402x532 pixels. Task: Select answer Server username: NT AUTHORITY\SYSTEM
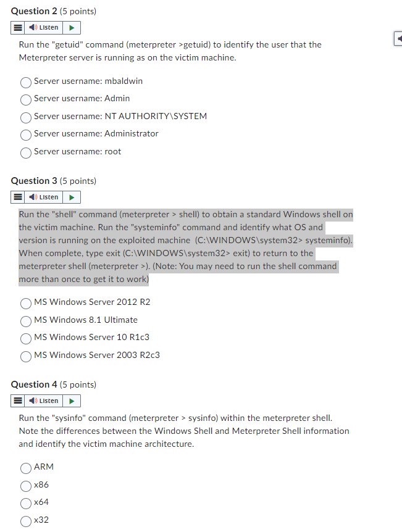(25, 117)
